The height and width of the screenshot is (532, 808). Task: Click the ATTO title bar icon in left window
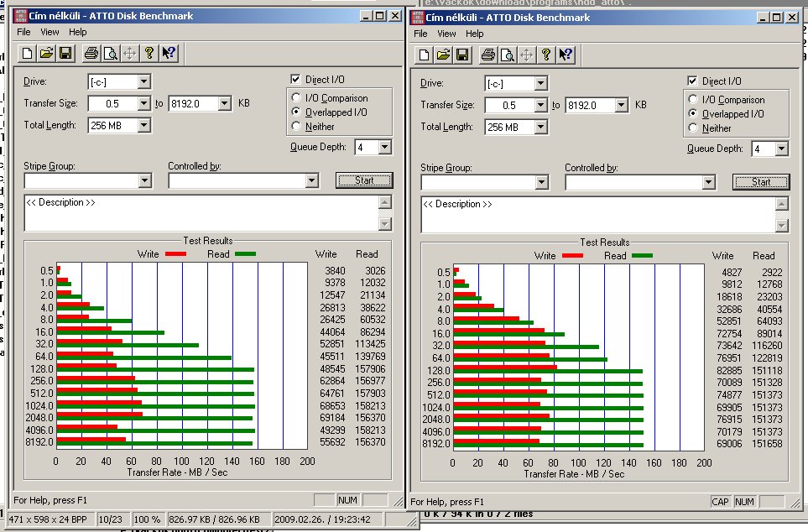tap(20, 16)
